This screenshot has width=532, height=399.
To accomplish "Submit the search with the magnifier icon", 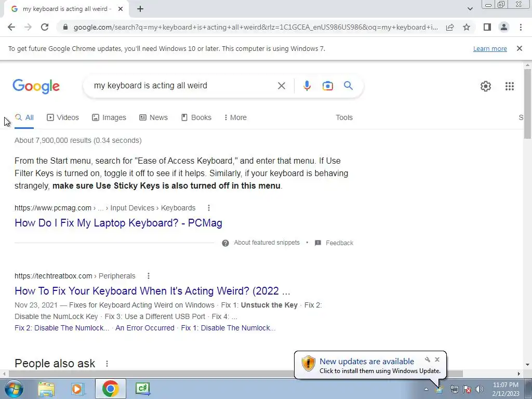I will [348, 86].
